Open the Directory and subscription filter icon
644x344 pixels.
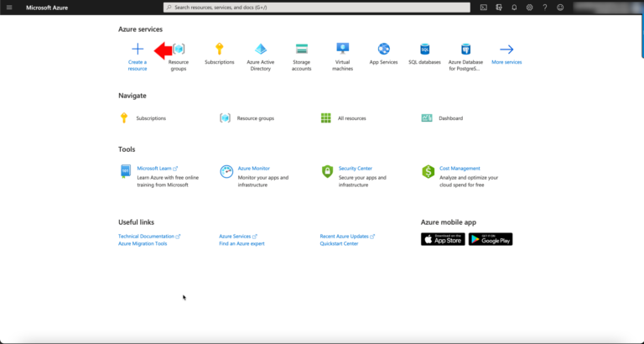(499, 8)
